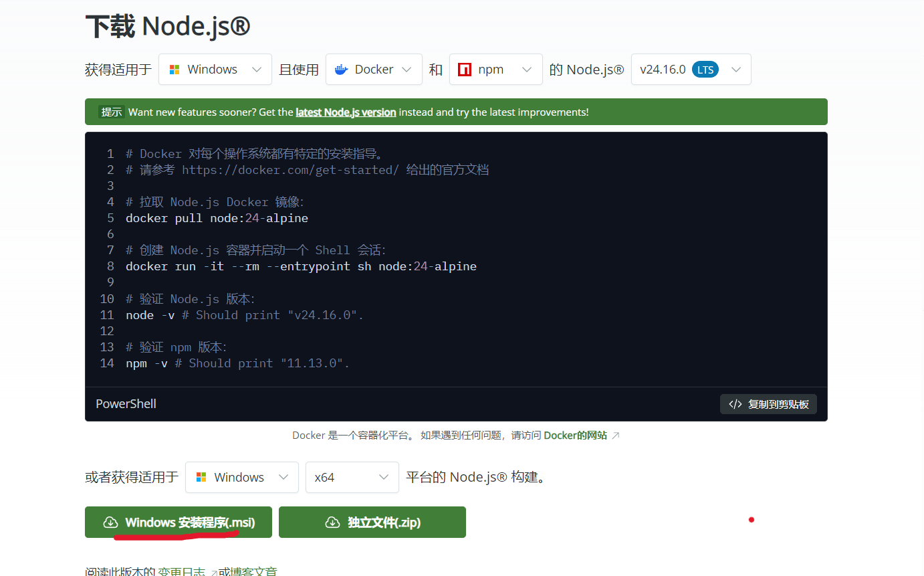Download 独立文件(.zip)
The image size is (924, 576).
[x=372, y=522]
